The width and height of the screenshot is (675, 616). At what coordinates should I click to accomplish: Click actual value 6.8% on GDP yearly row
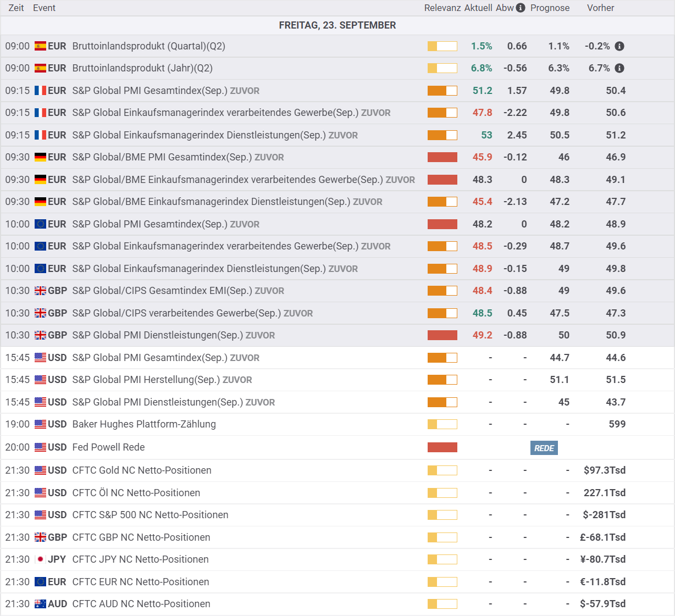tap(482, 68)
